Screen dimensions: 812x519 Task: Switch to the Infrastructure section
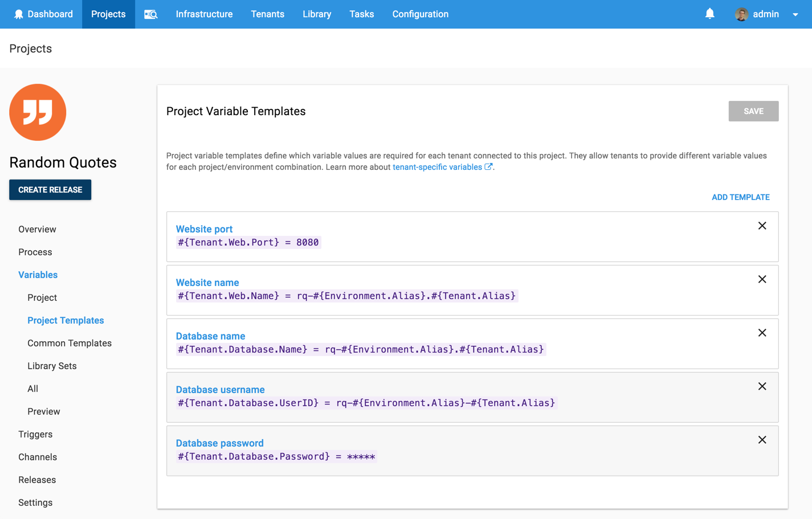[204, 14]
